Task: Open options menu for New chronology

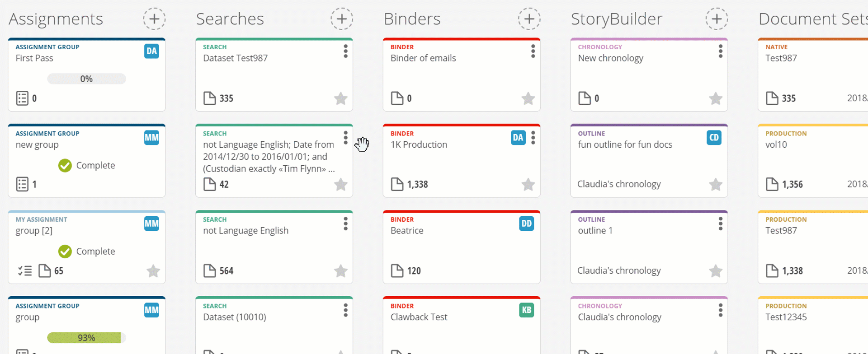Action: tap(721, 51)
